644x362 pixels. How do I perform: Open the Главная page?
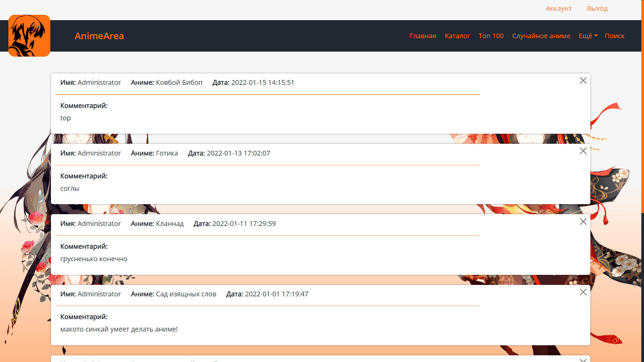pos(423,36)
